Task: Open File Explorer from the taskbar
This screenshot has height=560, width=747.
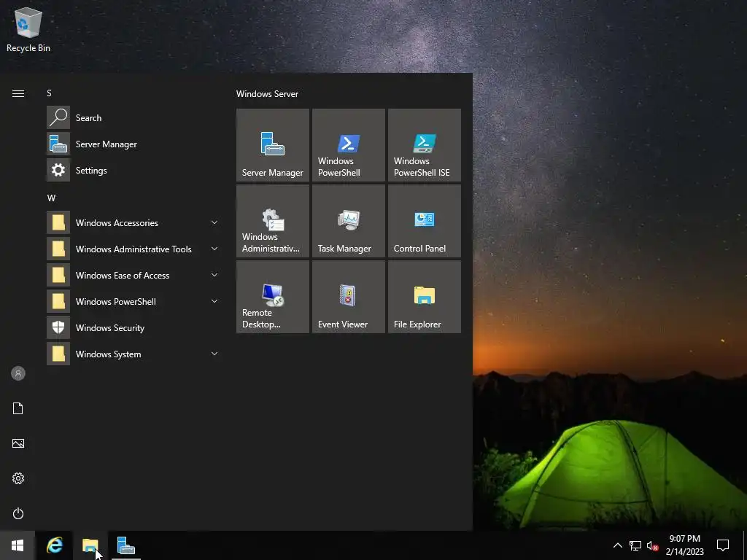Action: point(90,545)
